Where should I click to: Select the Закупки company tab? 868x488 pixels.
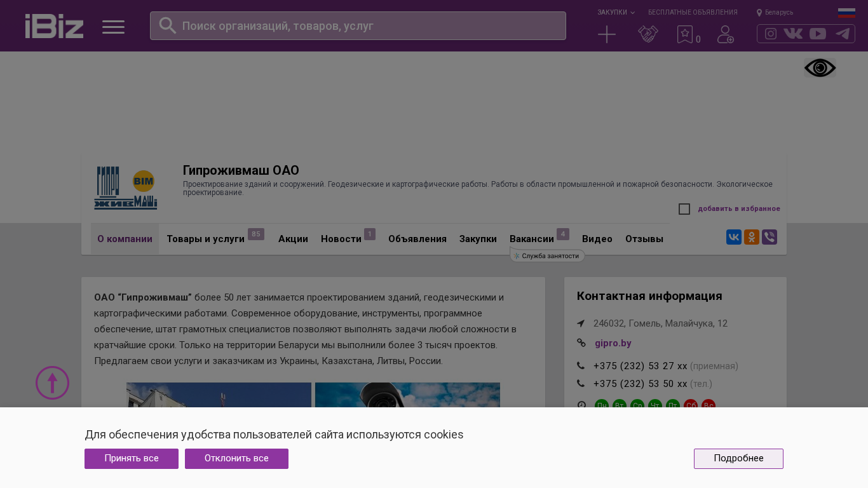click(478, 239)
